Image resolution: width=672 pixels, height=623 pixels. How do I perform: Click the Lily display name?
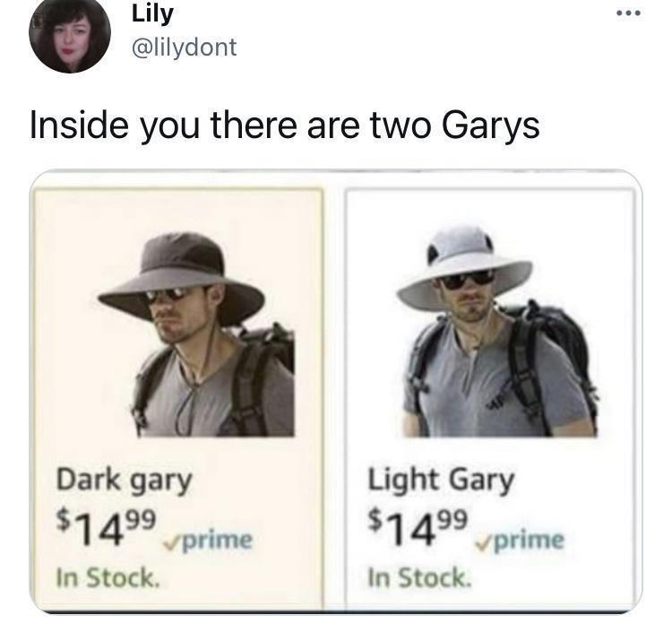(152, 13)
